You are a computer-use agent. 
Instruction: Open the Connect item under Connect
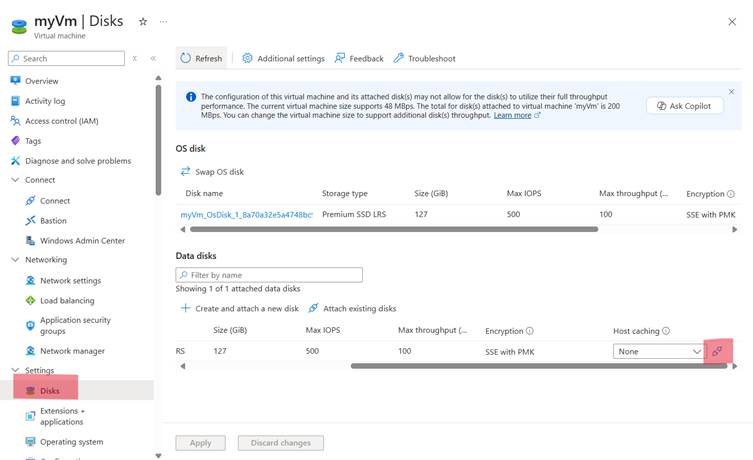click(x=55, y=201)
